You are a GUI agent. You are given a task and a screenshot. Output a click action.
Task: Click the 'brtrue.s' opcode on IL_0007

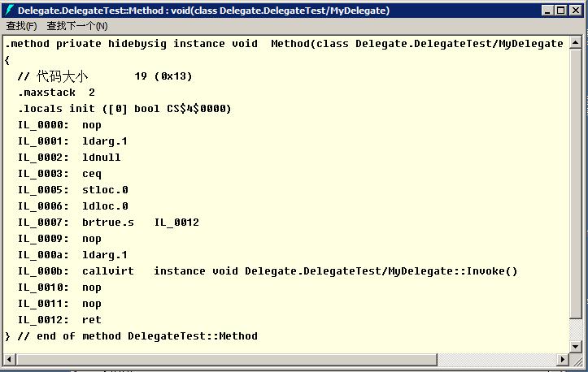point(108,223)
